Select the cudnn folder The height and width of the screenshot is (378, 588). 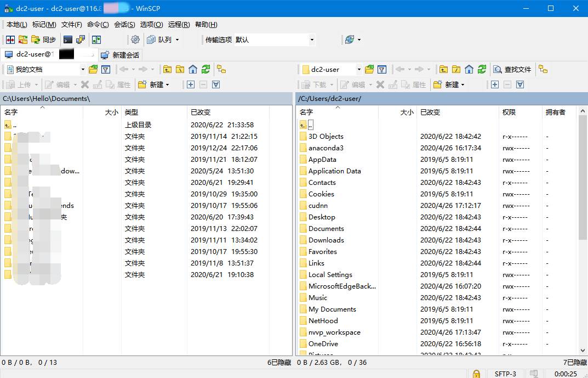click(x=318, y=206)
